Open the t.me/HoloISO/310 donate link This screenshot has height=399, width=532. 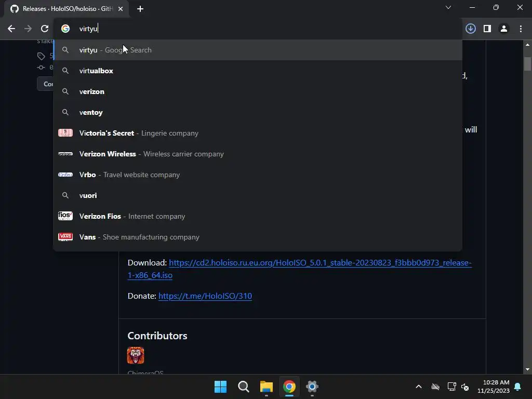click(x=205, y=296)
